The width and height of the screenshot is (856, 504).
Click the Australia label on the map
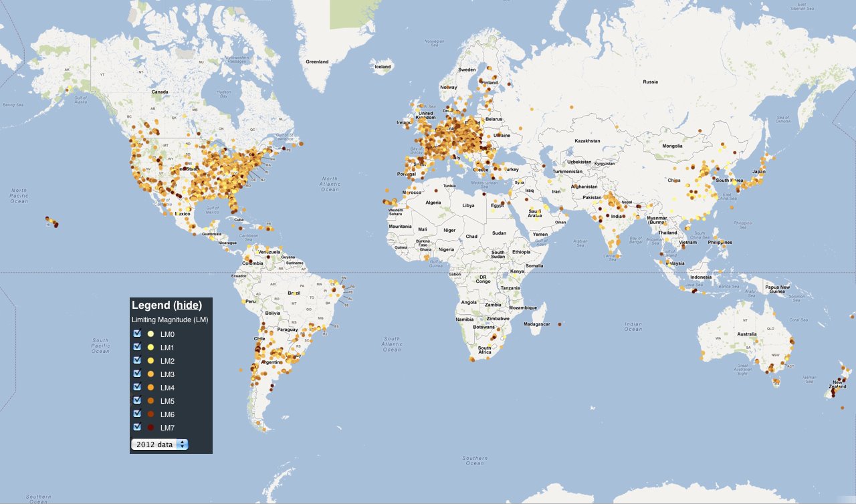pos(746,334)
